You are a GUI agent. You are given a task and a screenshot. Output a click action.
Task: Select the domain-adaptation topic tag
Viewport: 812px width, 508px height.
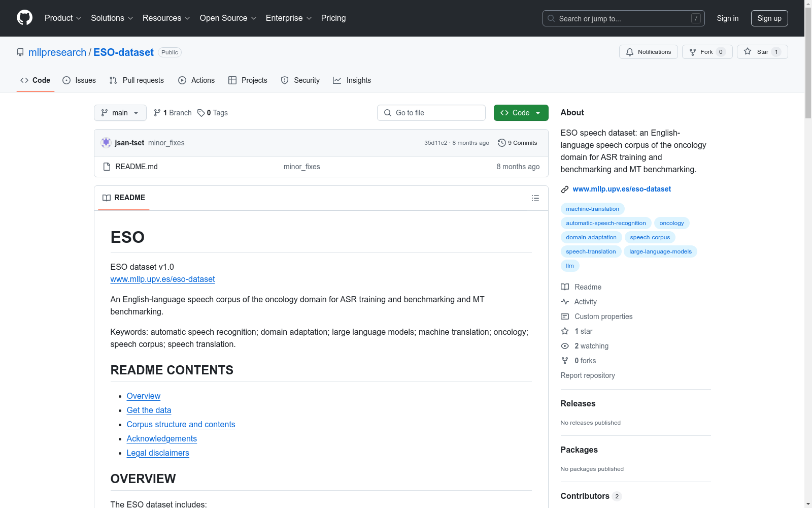pos(591,237)
